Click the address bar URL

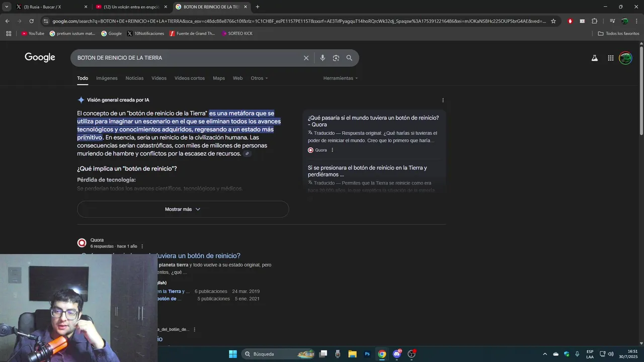299,21
